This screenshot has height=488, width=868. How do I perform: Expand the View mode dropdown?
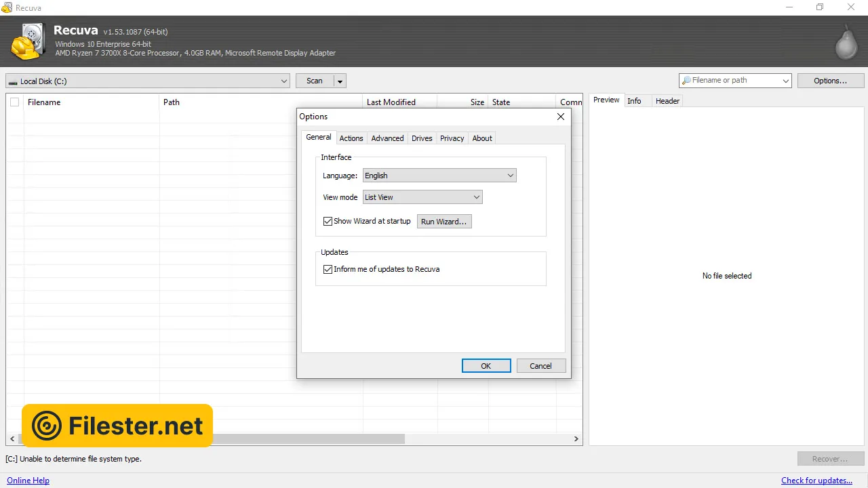point(422,197)
